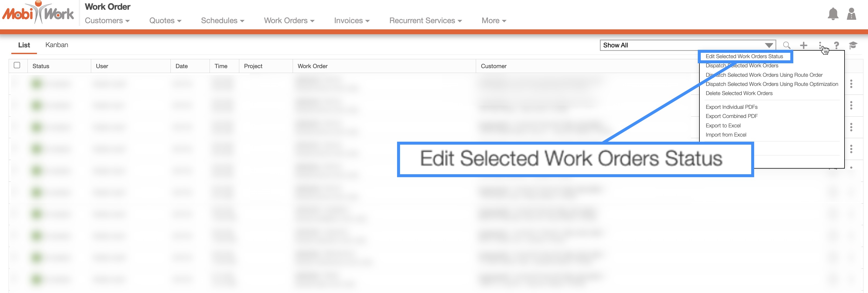This screenshot has height=293, width=868.
Task: Click the notification bell icon
Action: pyautogui.click(x=833, y=14)
